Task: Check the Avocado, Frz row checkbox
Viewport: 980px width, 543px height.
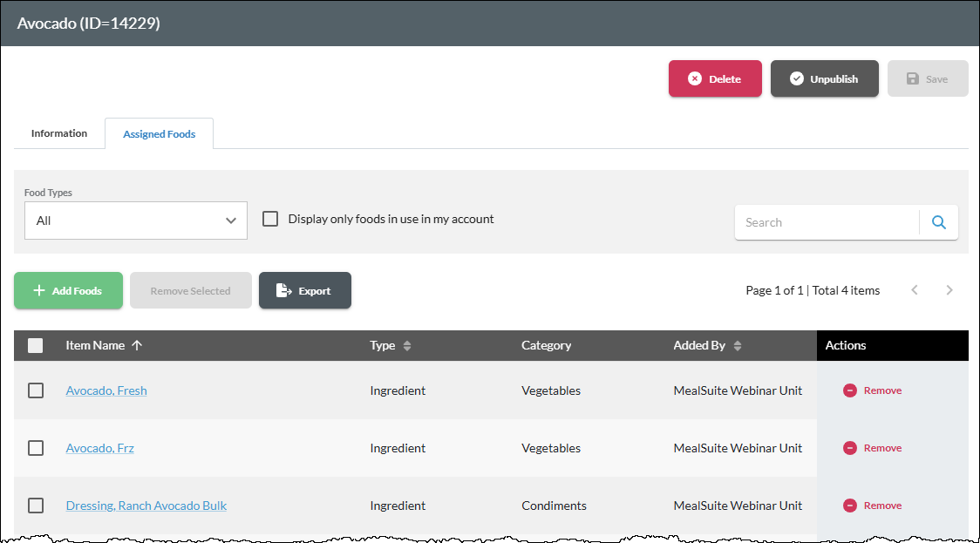Action: (36, 448)
